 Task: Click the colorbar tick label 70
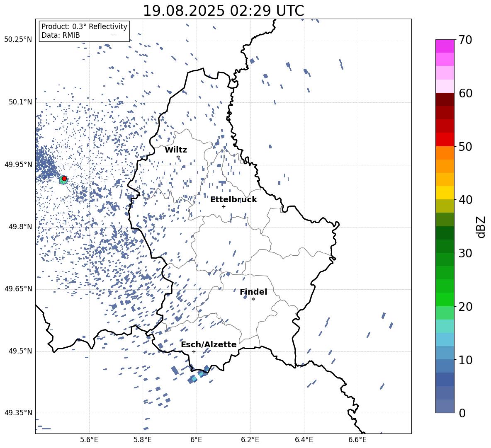[x=465, y=40]
